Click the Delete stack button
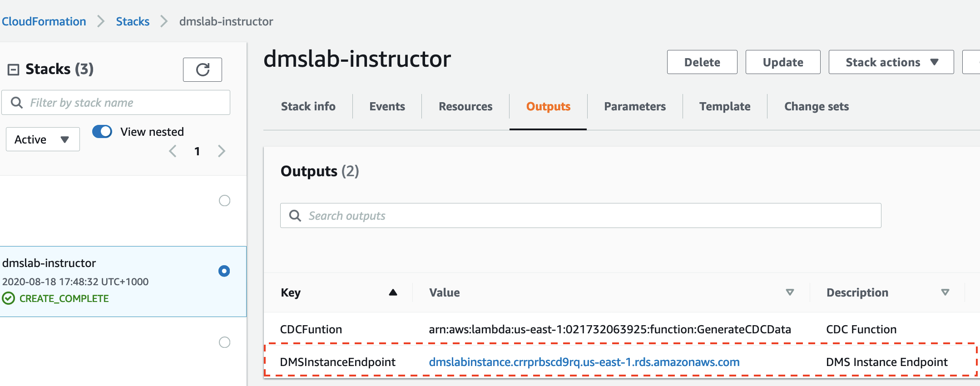980x386 pixels. (x=702, y=62)
